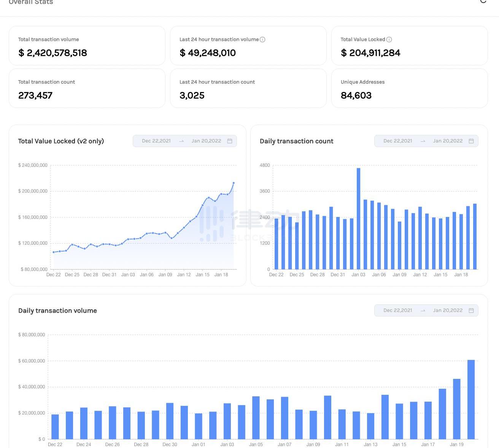The image size is (499, 448).
Task: Click the refresh icon beside Overall Stats
Action: [483, 2]
